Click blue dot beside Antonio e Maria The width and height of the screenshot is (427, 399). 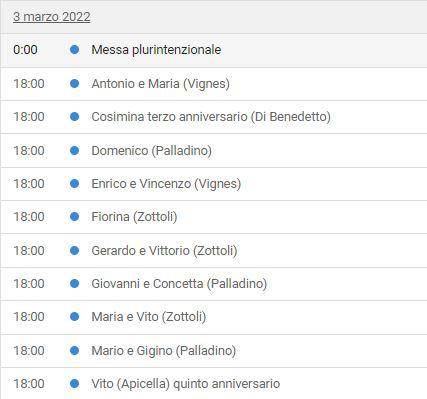75,83
